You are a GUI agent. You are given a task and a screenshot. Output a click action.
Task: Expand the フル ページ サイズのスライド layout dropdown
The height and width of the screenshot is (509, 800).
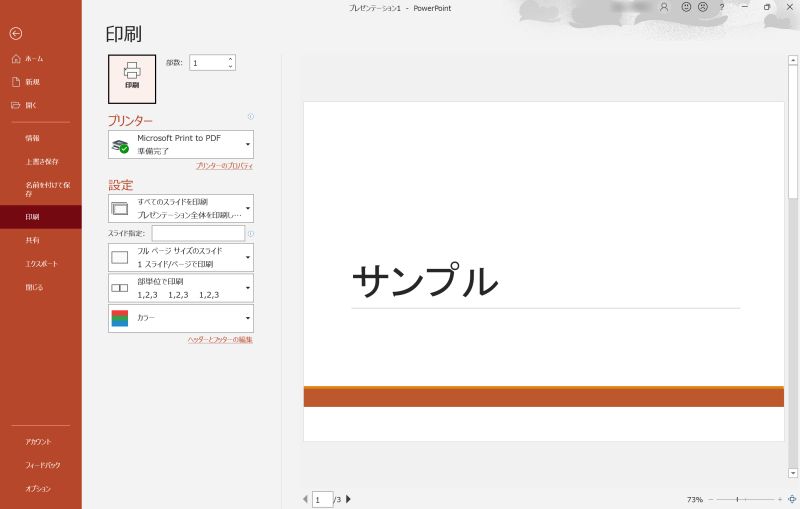181,257
